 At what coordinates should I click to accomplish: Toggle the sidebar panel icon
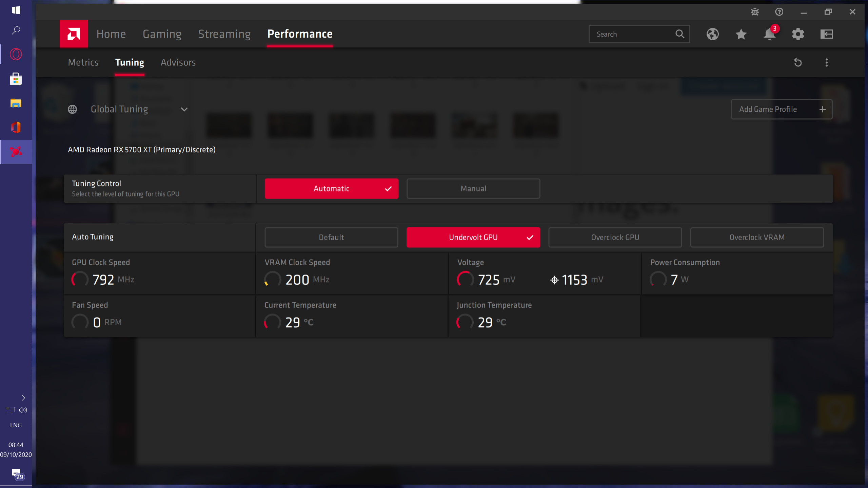click(827, 34)
